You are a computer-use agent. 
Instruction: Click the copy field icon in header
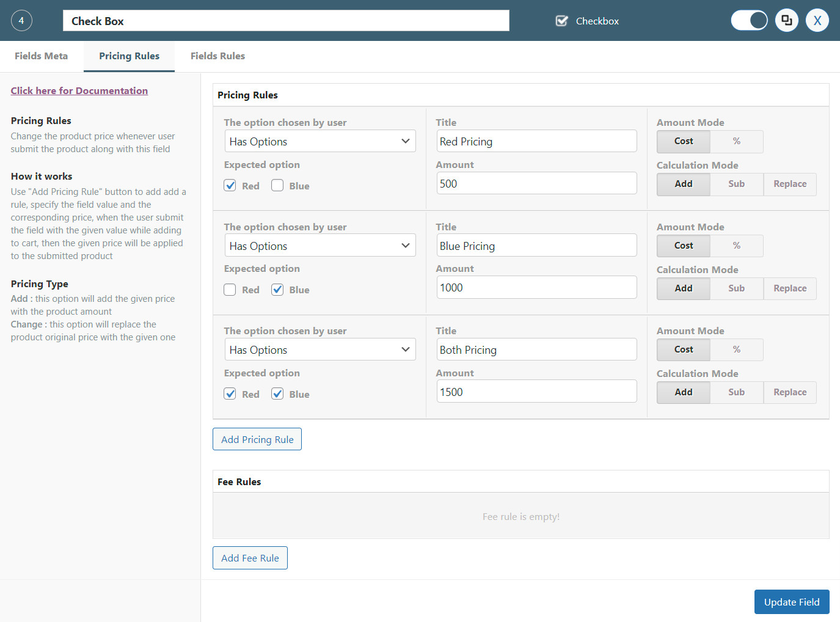point(787,21)
